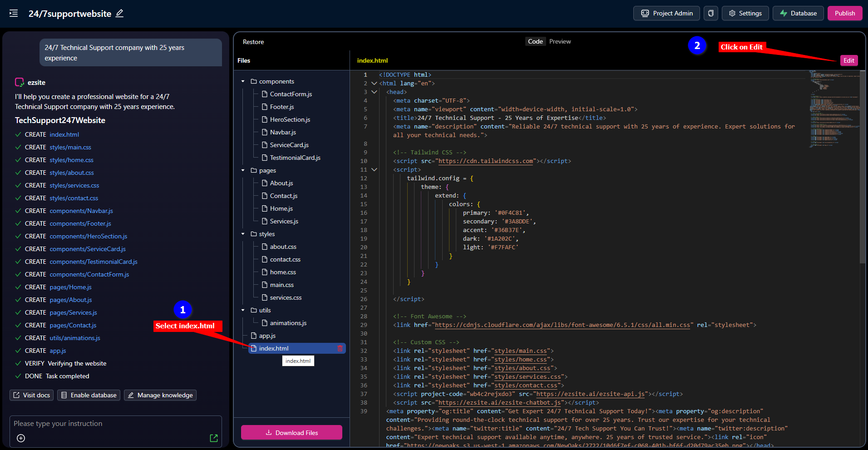The image size is (868, 450).
Task: Open components/ContactForm.js link in chat
Action: click(x=89, y=274)
